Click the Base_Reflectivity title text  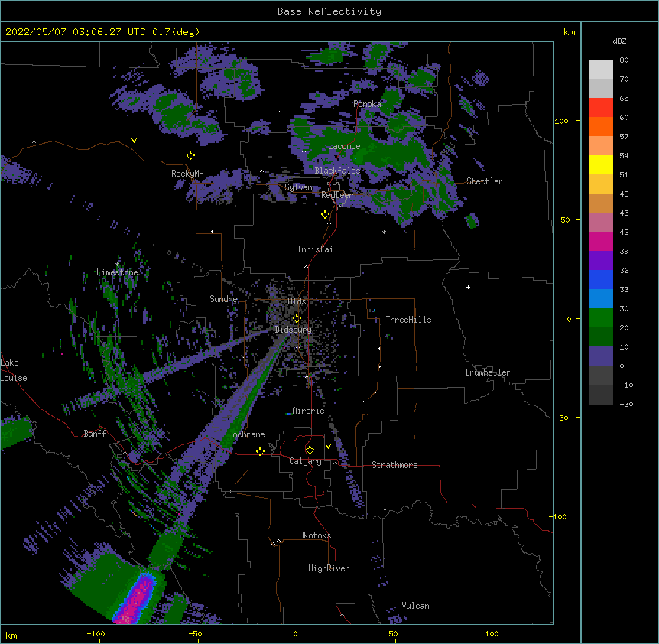[x=329, y=11]
